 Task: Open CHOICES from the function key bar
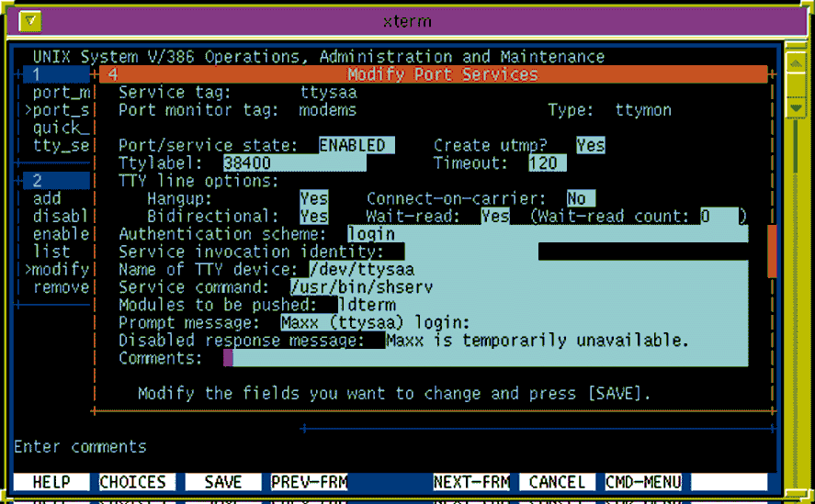(133, 482)
